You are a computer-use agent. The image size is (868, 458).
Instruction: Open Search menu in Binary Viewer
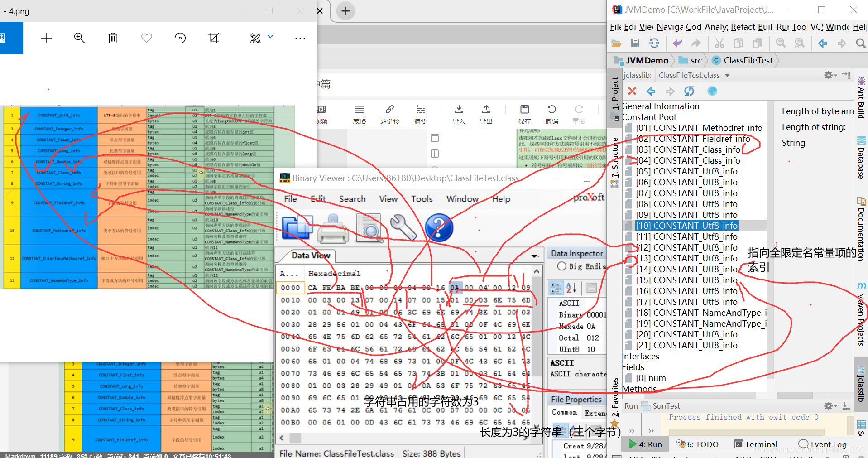click(x=352, y=199)
